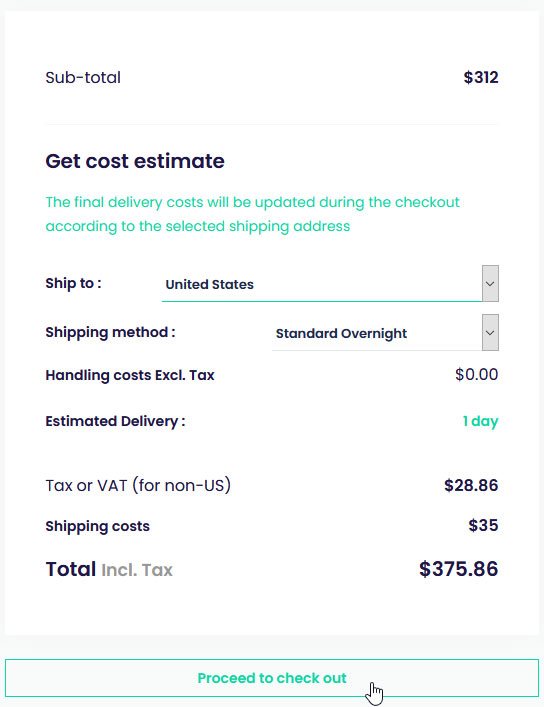Click the Estimated Delivery label
Screen dimensions: 544x707
[x=115, y=421]
